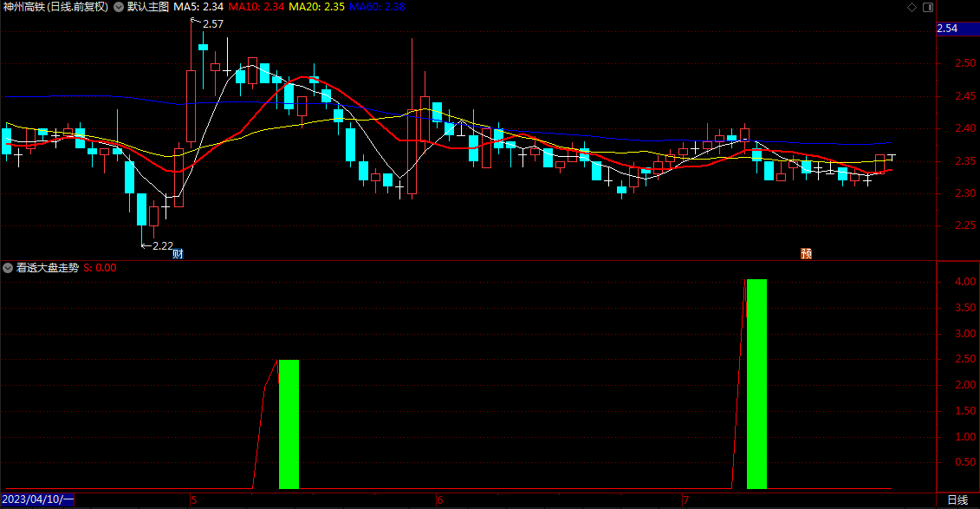Select the red MA10: 2.34 label

pos(256,7)
